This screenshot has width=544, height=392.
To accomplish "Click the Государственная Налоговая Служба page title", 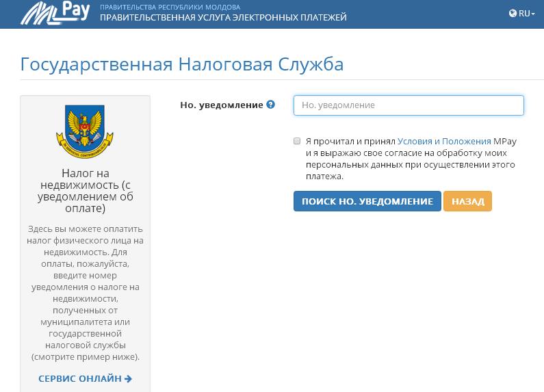I will coord(182,64).
